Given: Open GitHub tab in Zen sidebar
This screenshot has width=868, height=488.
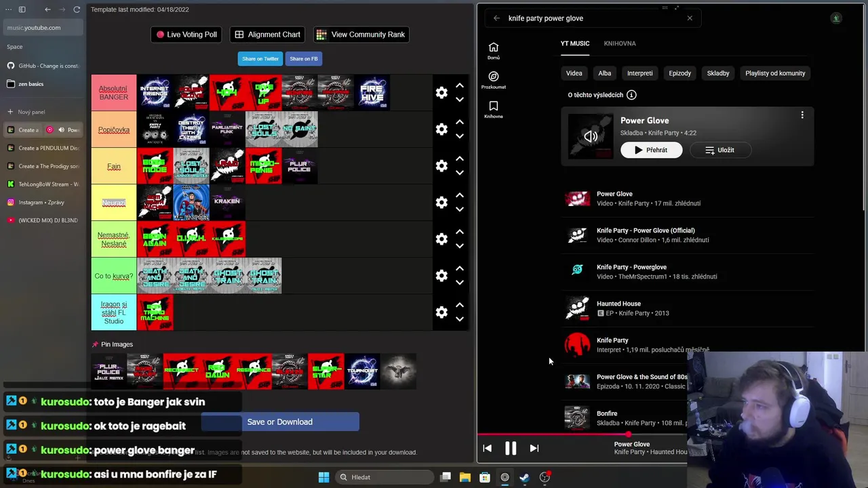Looking at the screenshot, I should (43, 66).
